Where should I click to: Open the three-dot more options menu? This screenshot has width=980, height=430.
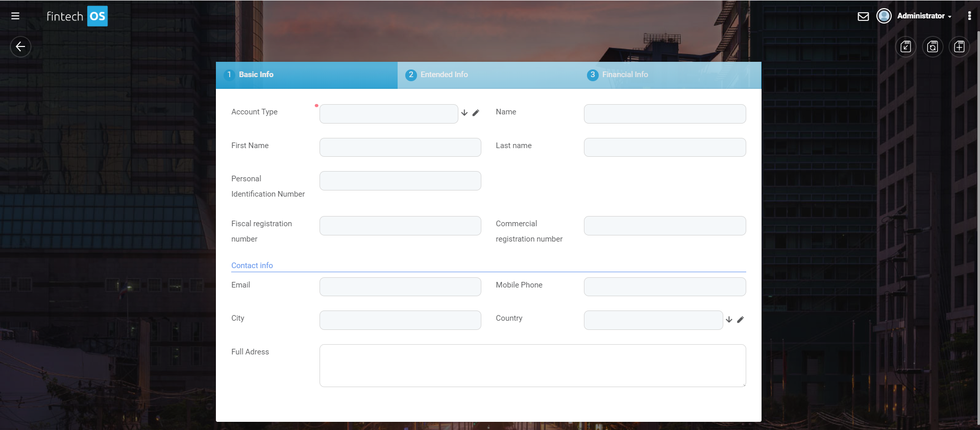tap(969, 16)
